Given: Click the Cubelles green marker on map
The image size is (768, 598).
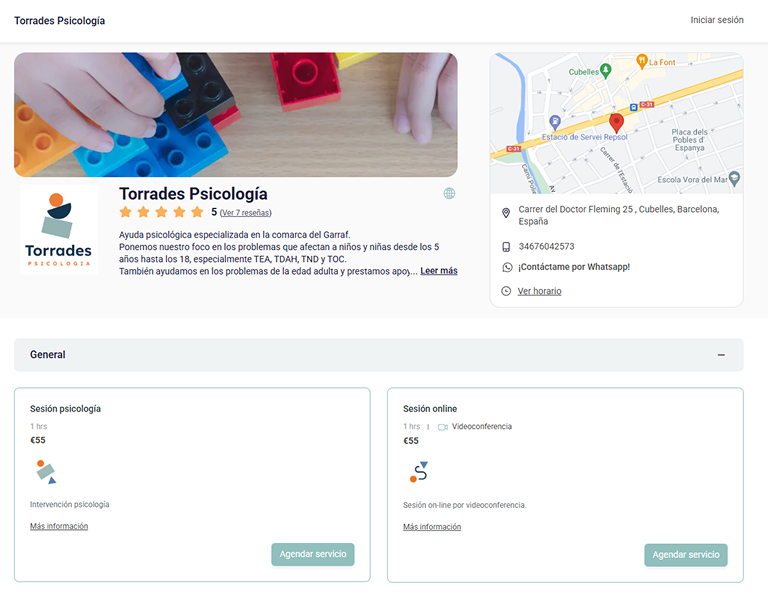Looking at the screenshot, I should (x=606, y=71).
